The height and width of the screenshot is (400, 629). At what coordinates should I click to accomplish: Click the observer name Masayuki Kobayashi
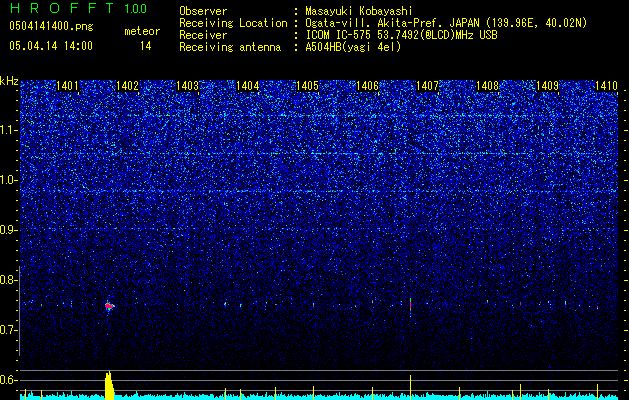point(359,11)
